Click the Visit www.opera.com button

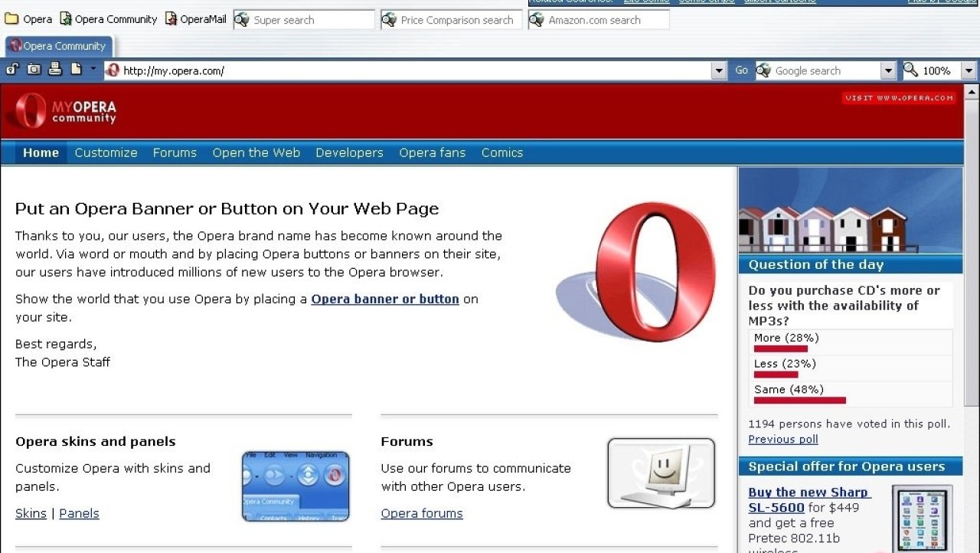[900, 98]
